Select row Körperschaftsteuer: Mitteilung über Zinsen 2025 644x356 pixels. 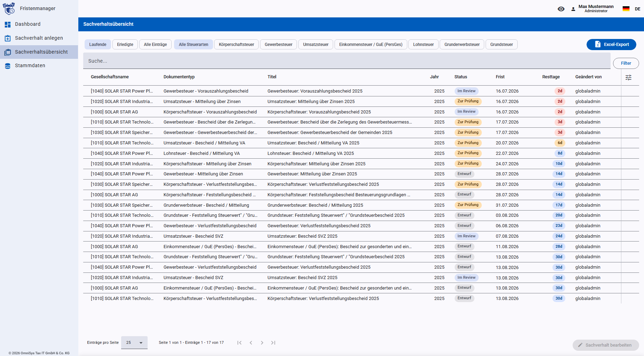tap(361, 164)
